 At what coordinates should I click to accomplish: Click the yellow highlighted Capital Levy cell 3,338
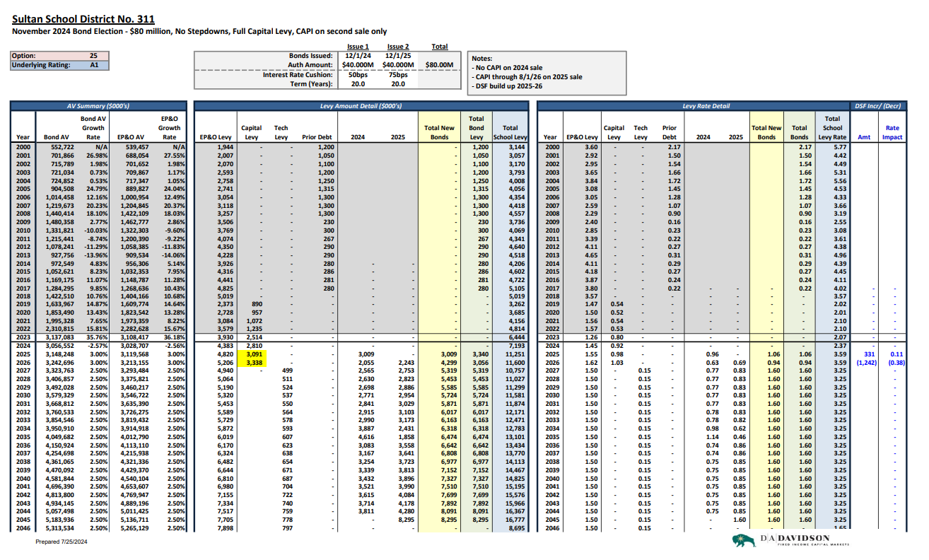pos(252,362)
